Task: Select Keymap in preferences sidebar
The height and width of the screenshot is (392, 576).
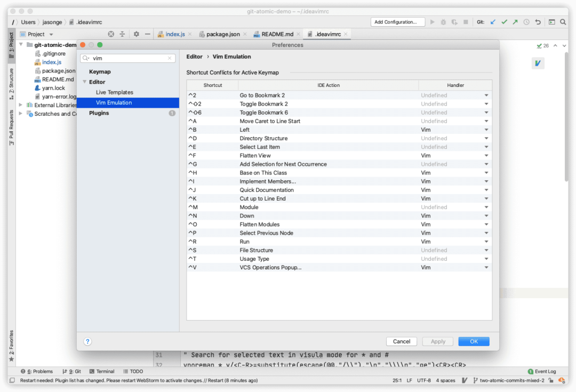Action: pyautogui.click(x=100, y=71)
